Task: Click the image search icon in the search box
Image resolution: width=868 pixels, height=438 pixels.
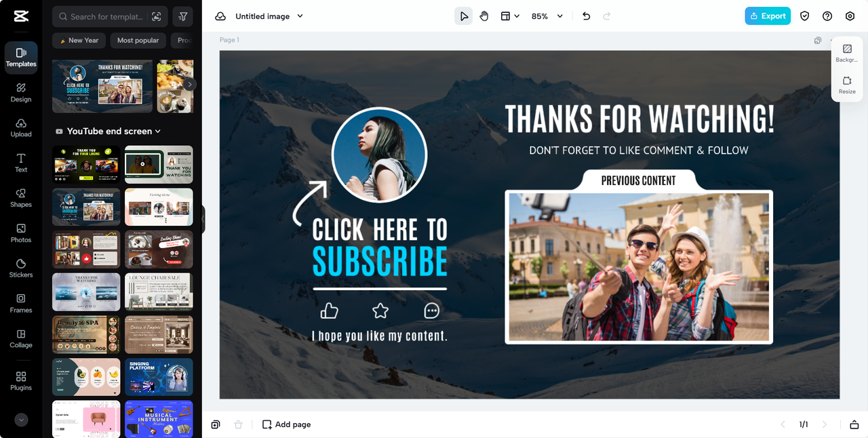Action: [157, 16]
